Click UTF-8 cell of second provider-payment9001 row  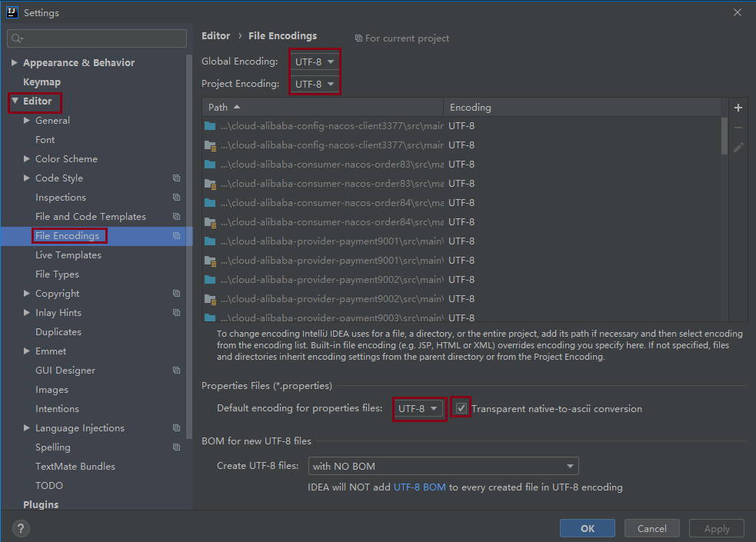point(461,260)
